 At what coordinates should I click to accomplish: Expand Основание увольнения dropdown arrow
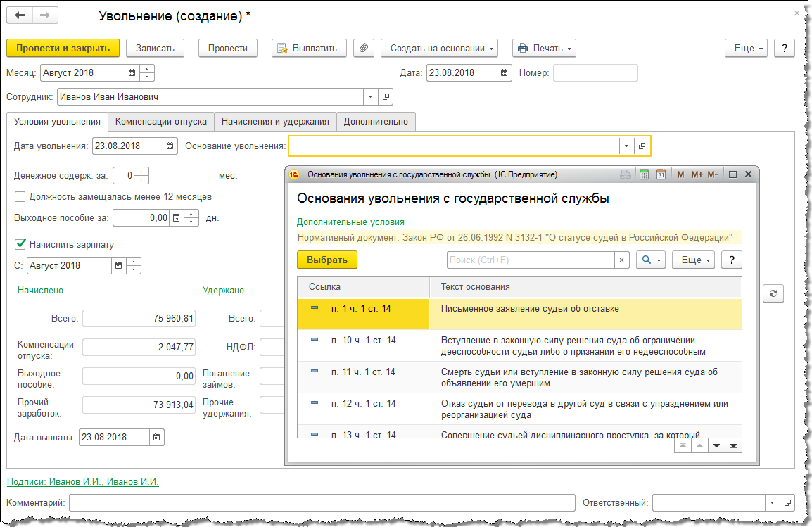[x=626, y=146]
